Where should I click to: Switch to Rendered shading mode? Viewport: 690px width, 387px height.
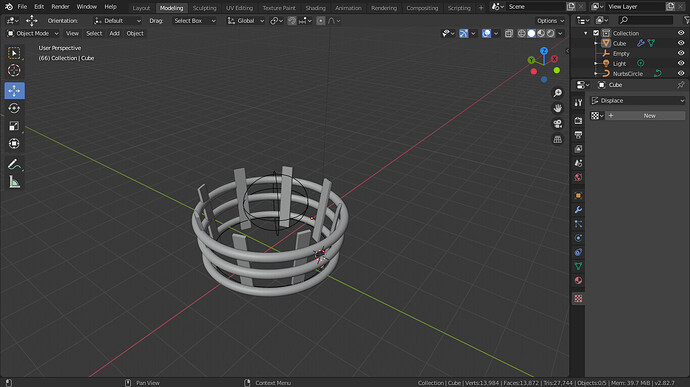point(551,33)
